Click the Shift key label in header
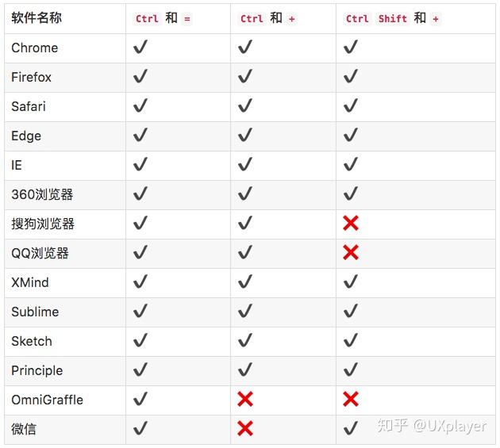Screen dimensions: 500x448 [x=393, y=18]
